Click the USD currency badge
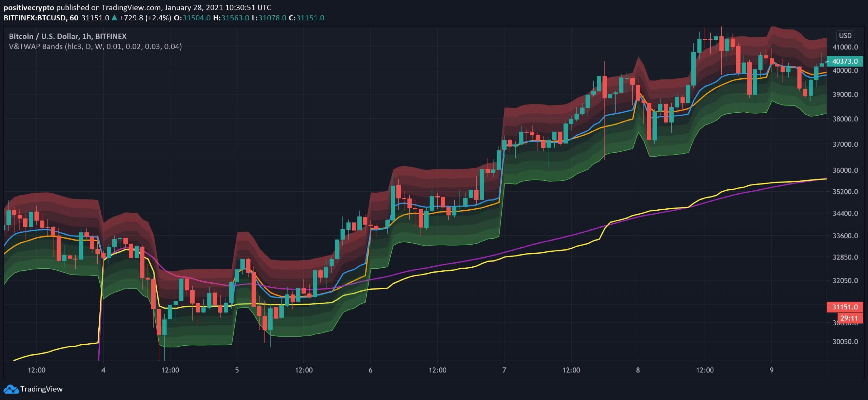This screenshot has width=868, height=400. [x=845, y=36]
